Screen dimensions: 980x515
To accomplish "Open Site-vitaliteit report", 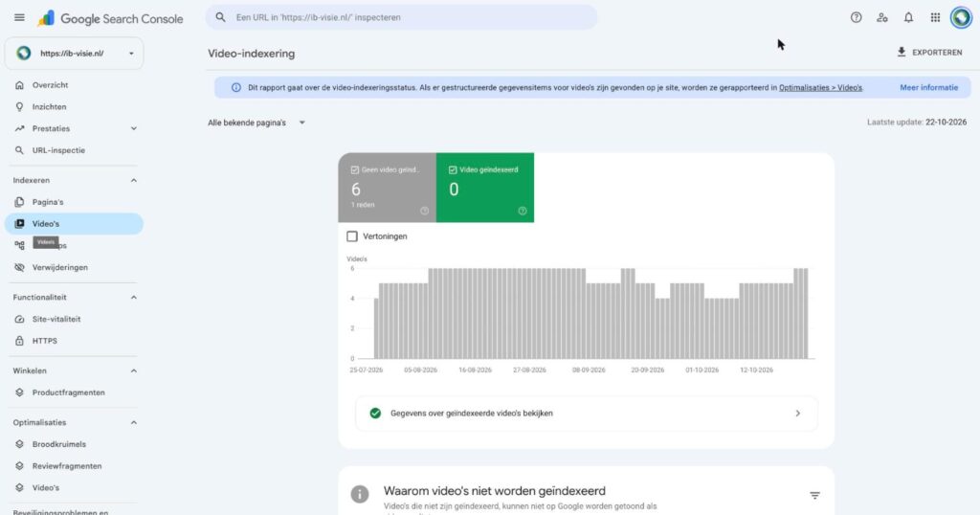I will [x=74, y=319].
